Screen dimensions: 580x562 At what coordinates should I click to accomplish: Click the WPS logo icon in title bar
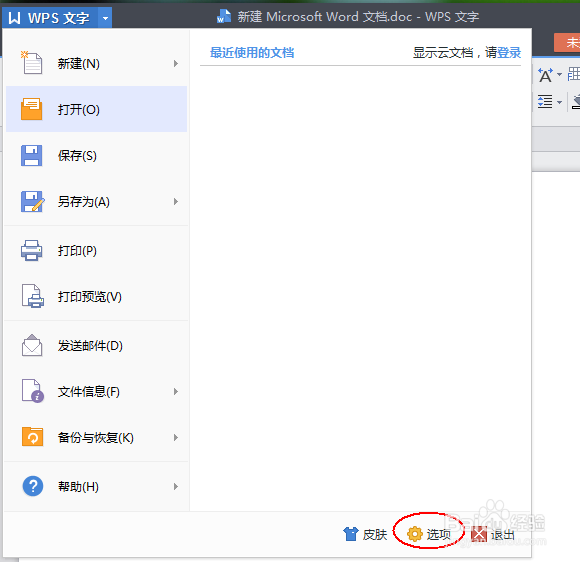pos(14,18)
